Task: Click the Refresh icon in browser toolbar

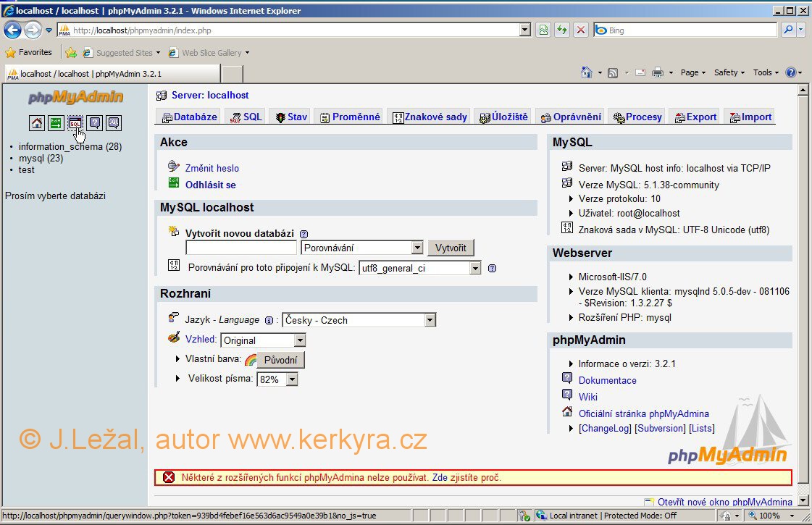Action: pos(561,30)
